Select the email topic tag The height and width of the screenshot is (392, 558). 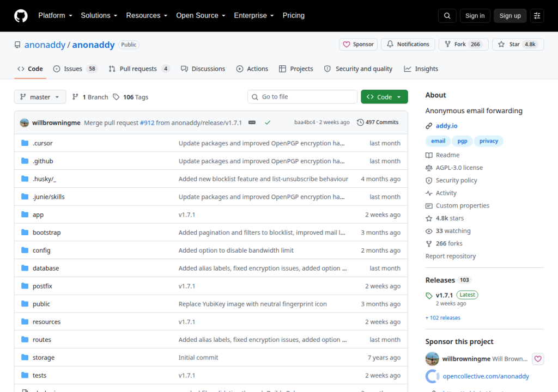(x=438, y=141)
